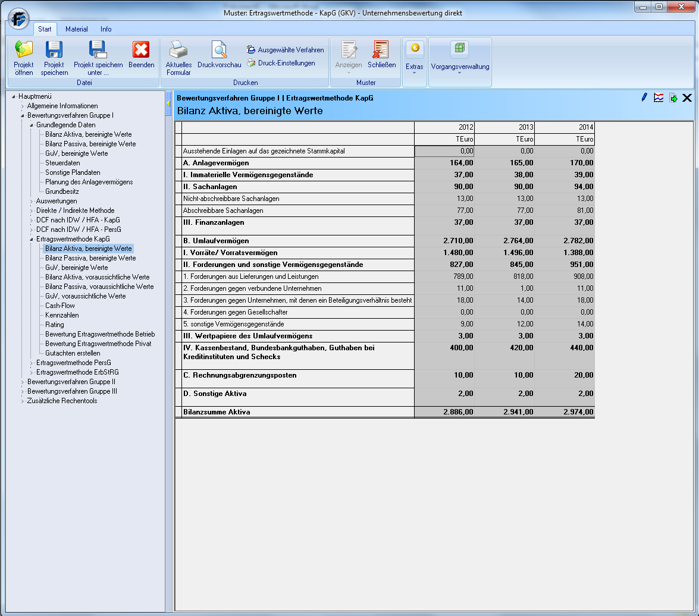Viewport: 699px width, 616px height.
Task: Click the Ausgewählte Verfahren print option
Action: pos(286,50)
